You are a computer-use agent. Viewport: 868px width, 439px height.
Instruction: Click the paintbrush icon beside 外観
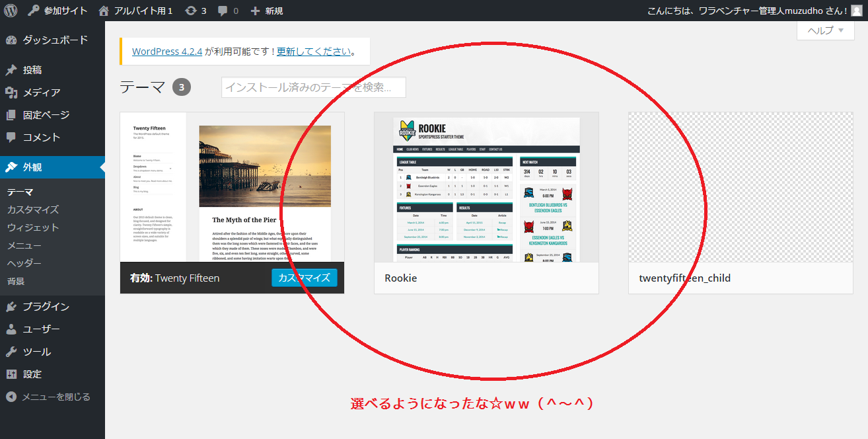[x=11, y=167]
